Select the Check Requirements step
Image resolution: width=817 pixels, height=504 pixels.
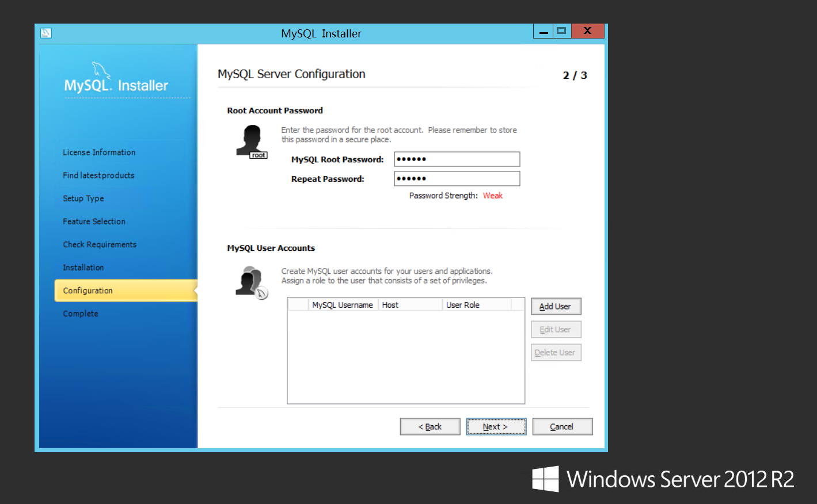click(100, 245)
